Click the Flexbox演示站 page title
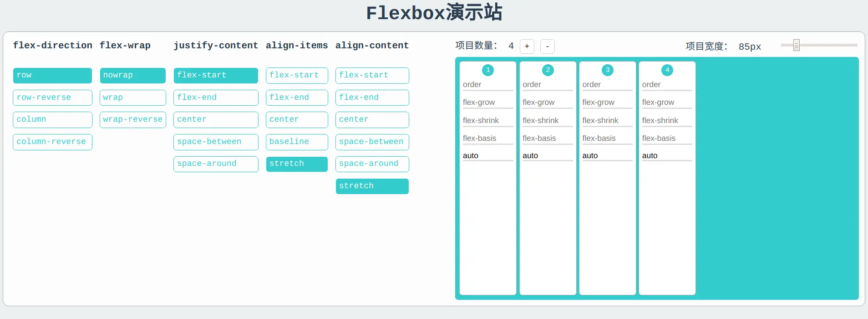 [x=434, y=12]
